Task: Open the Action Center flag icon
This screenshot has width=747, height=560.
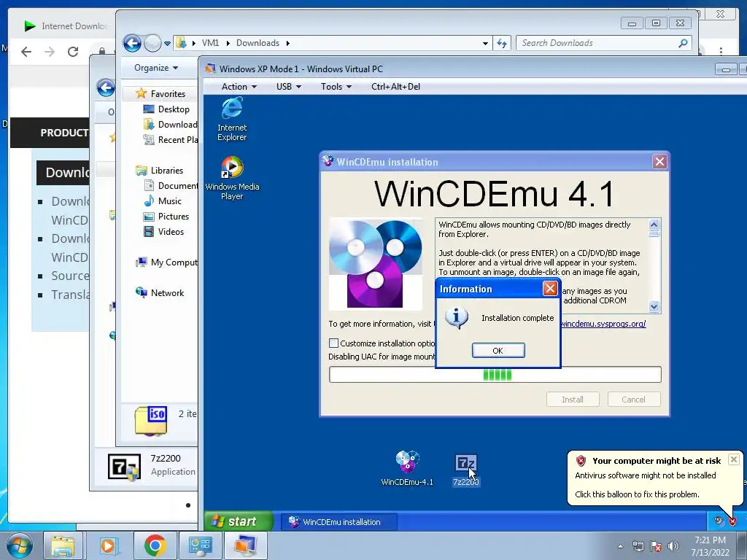Action: (656, 546)
